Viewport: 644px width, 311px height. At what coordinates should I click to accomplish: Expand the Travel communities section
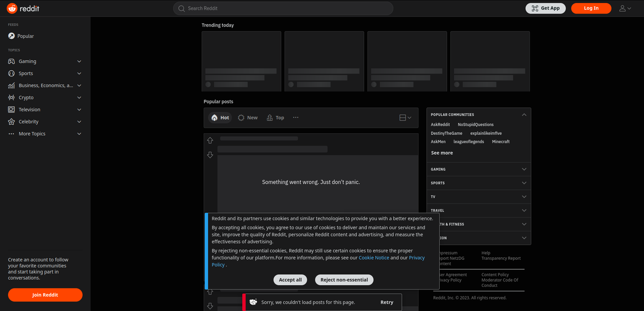point(478,210)
